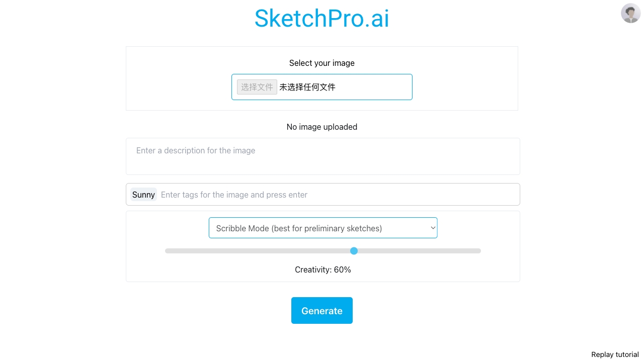This screenshot has height=362, width=644.
Task: Click the Select your image panel header
Action: point(321,63)
